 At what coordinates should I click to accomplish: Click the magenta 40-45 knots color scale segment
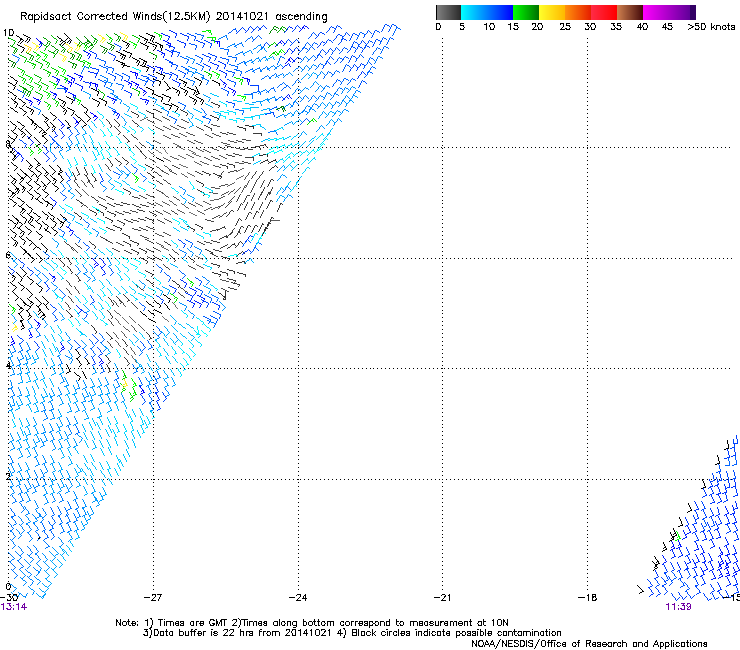tap(656, 12)
